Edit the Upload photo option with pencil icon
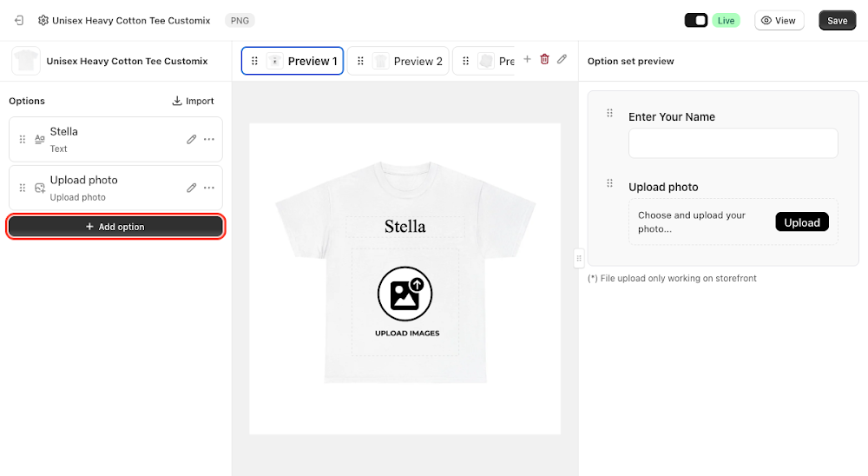 pyautogui.click(x=191, y=188)
